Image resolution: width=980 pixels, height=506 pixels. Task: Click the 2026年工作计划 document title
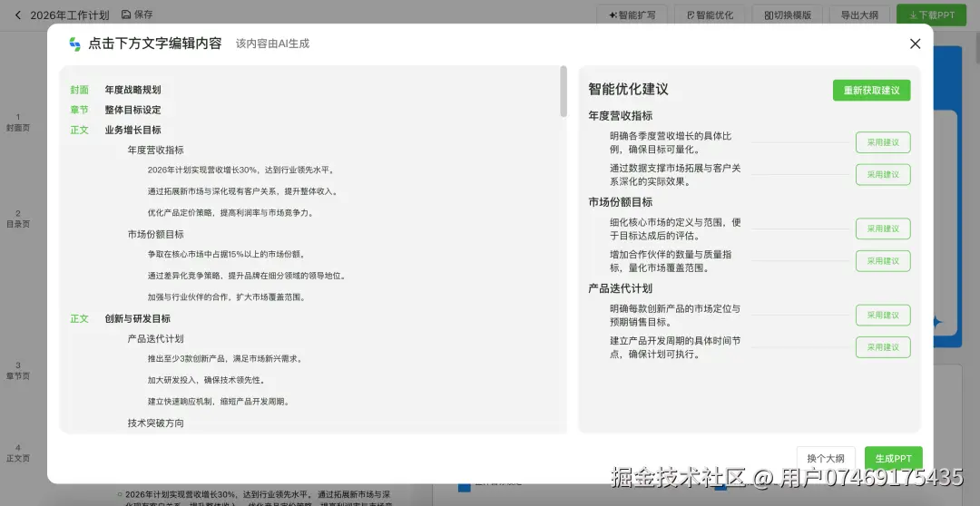[x=70, y=15]
